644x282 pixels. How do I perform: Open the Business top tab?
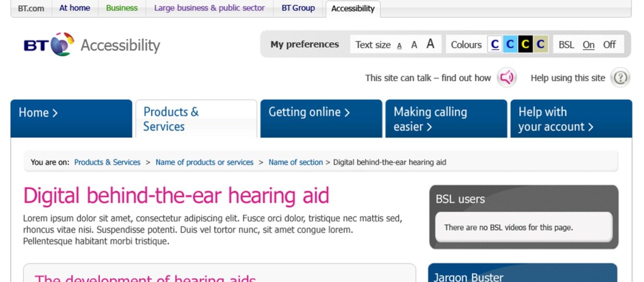[x=122, y=8]
